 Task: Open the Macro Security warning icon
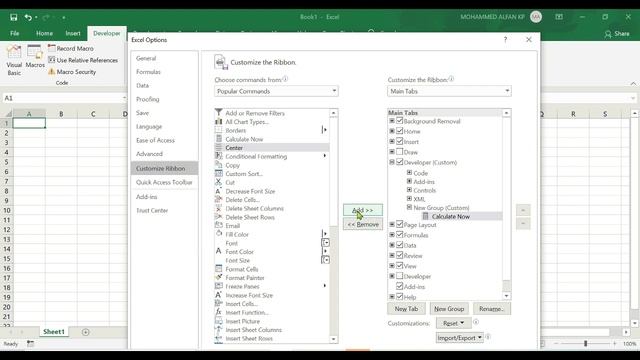52,71
